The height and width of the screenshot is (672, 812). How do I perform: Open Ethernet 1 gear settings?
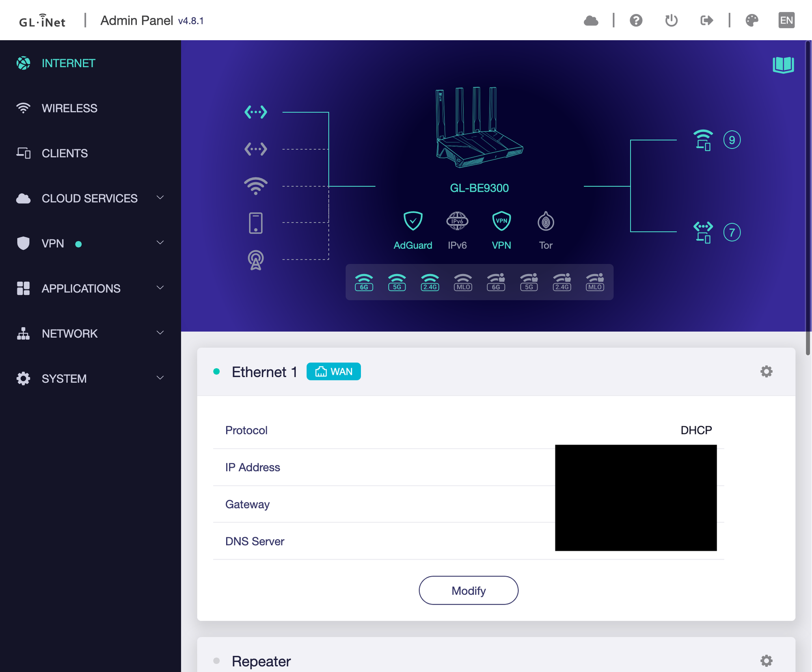766,372
